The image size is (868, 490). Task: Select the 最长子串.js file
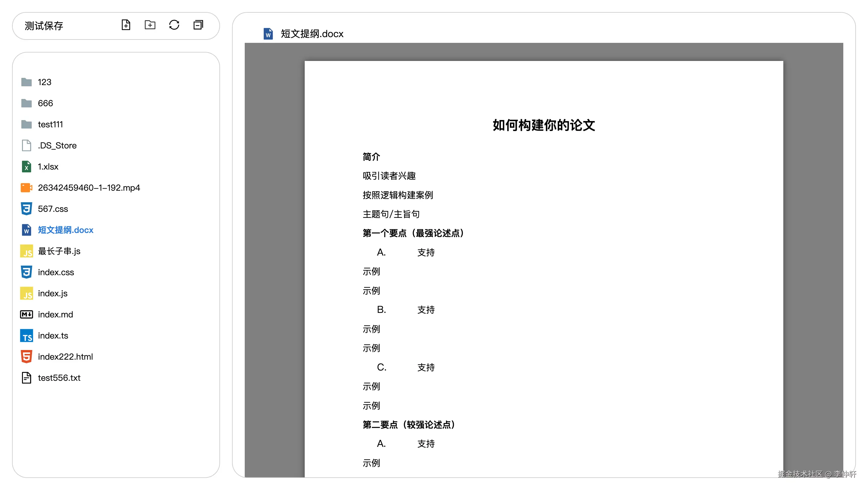click(59, 251)
